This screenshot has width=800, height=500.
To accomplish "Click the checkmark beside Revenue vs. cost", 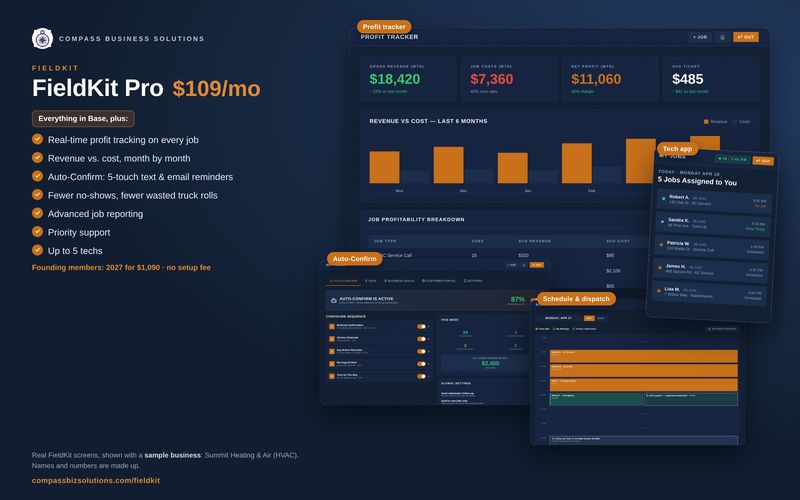I will click(x=37, y=157).
